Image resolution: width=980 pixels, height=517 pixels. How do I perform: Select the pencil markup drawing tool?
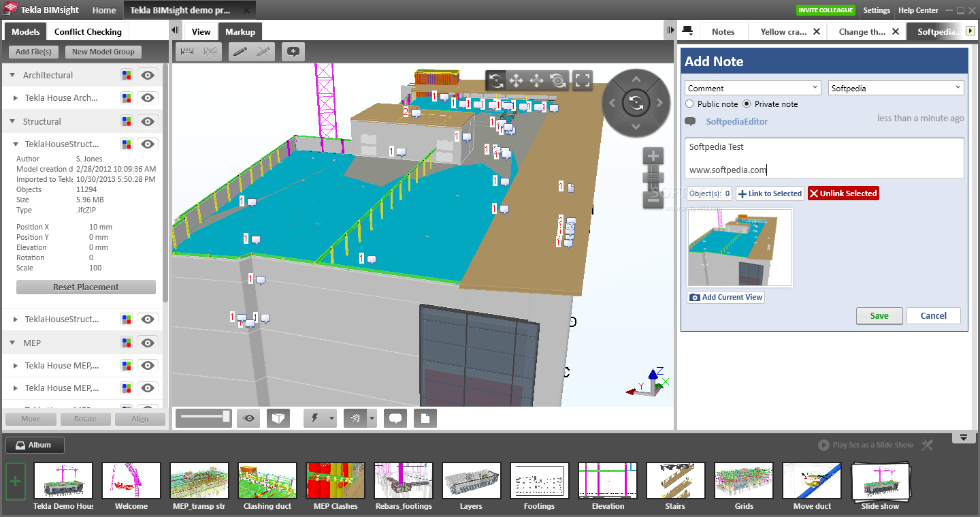click(240, 52)
